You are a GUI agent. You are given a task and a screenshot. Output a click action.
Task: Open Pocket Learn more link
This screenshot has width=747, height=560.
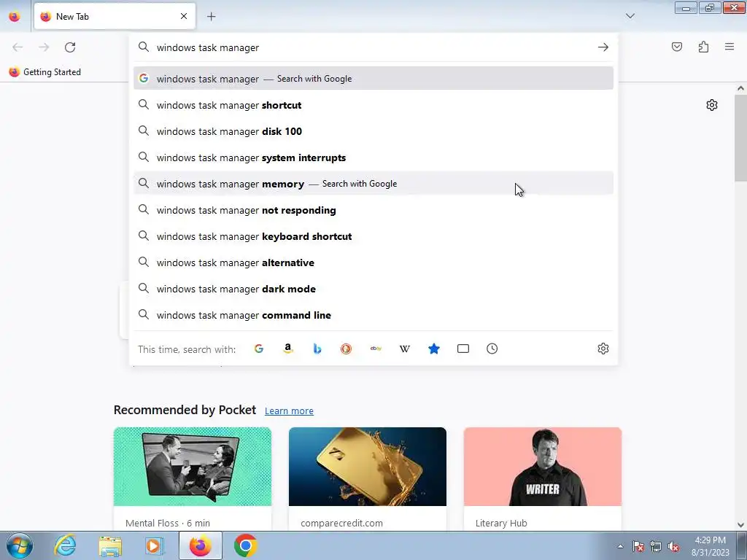[289, 411]
